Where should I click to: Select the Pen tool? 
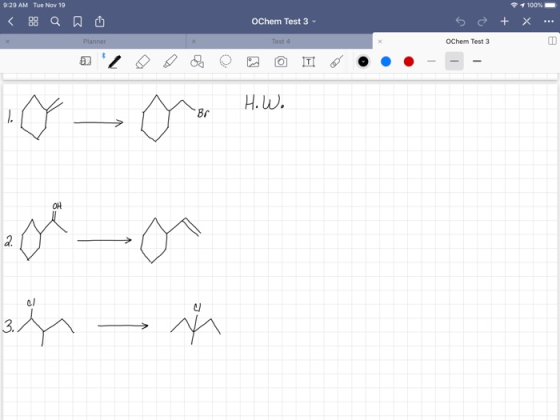click(114, 62)
